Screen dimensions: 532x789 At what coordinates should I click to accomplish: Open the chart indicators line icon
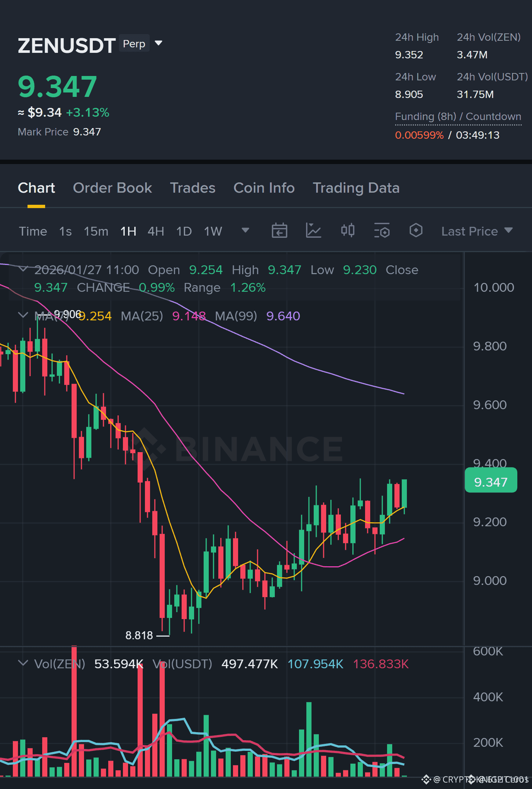[x=313, y=231]
